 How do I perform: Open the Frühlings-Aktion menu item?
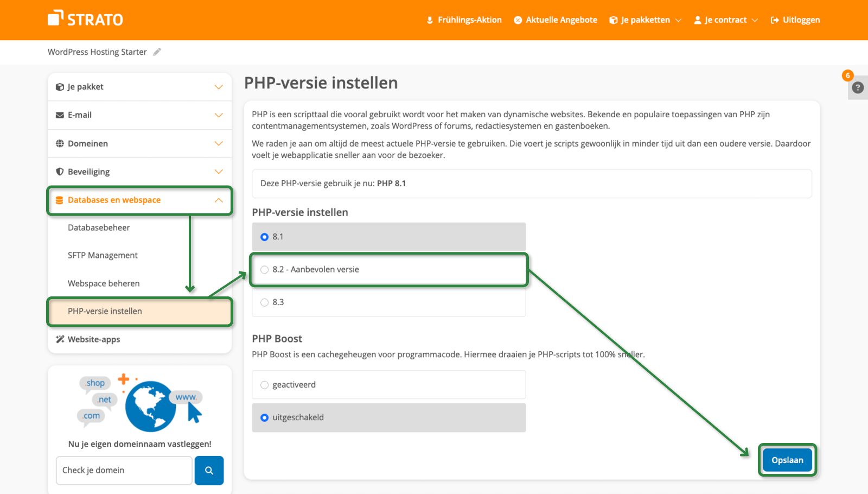[469, 20]
